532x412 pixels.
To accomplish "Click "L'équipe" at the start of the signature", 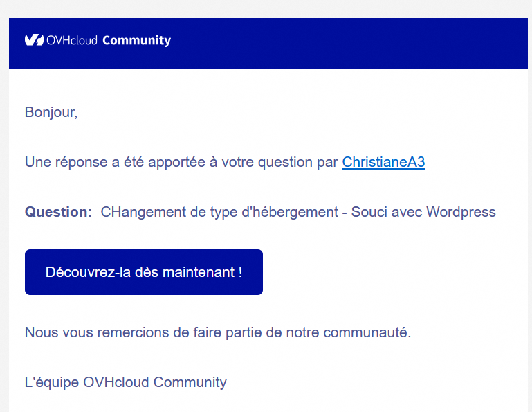I will pyautogui.click(x=51, y=382).
